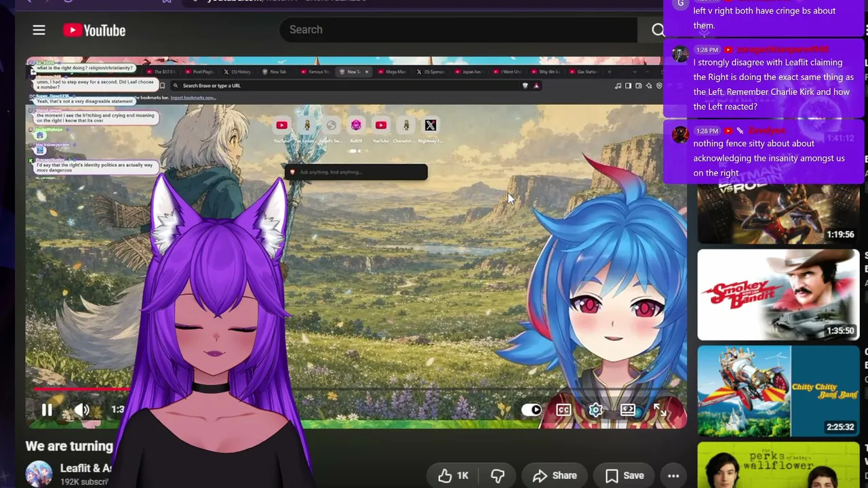Add a new Brave tab with plus button
Viewport: 868px width, 488px height.
click(609, 72)
